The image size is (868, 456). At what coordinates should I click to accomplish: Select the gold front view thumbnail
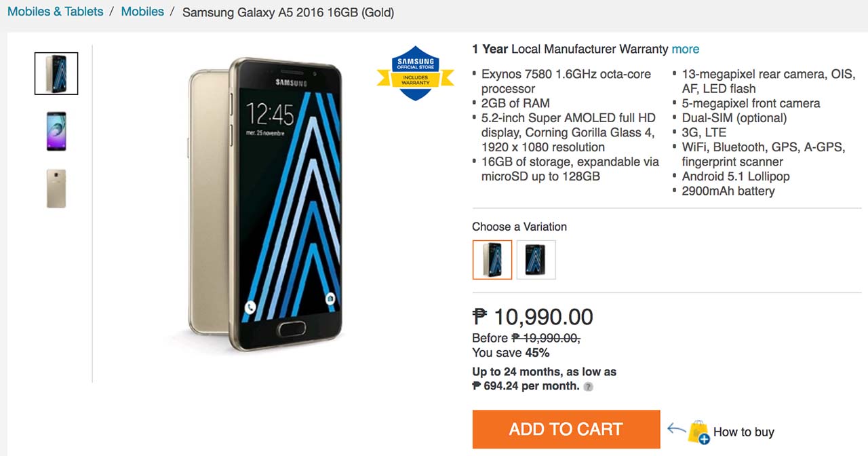(56, 73)
